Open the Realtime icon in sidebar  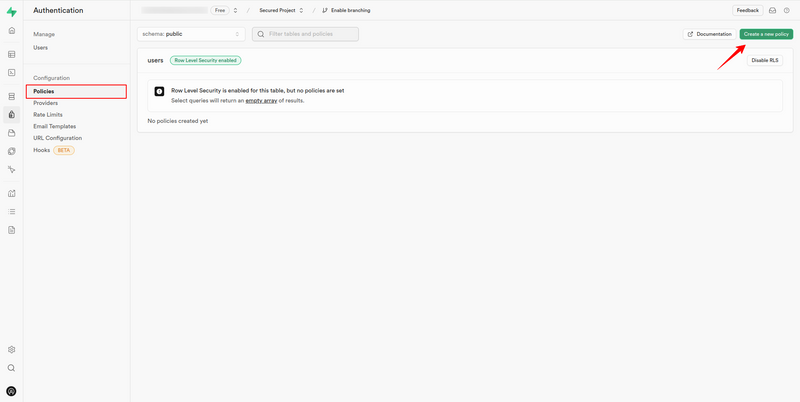pyautogui.click(x=11, y=169)
